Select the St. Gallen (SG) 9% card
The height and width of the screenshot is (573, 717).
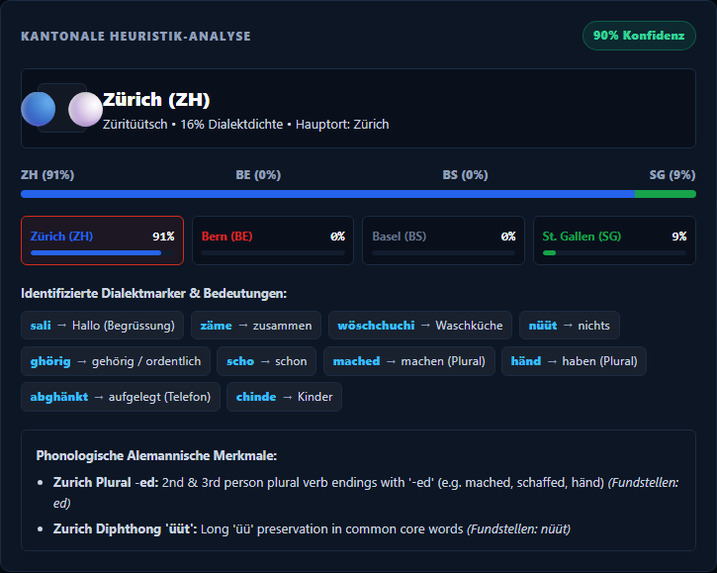614,241
